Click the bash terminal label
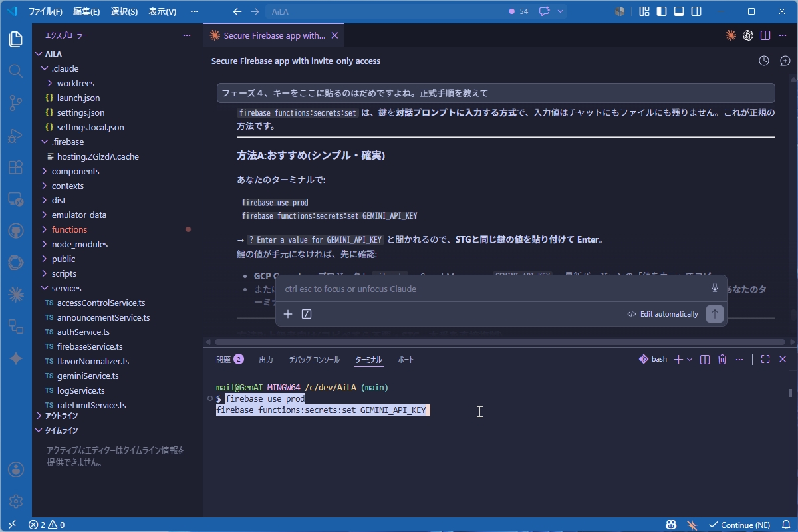 pyautogui.click(x=653, y=359)
